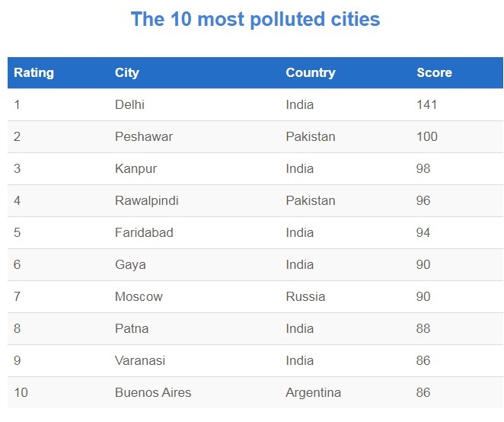Click the score value 100
This screenshot has width=504, height=422.
[427, 137]
